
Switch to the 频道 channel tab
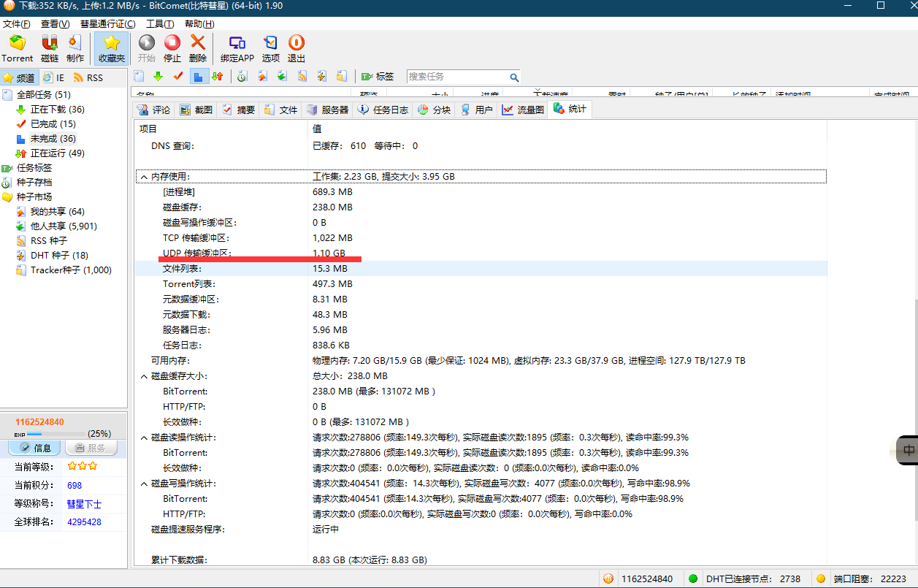[x=18, y=77]
